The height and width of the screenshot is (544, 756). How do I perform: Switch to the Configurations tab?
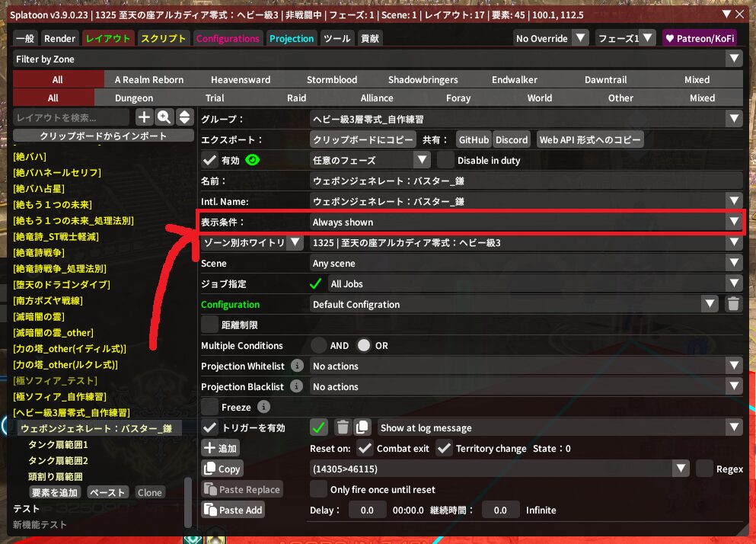tap(228, 38)
